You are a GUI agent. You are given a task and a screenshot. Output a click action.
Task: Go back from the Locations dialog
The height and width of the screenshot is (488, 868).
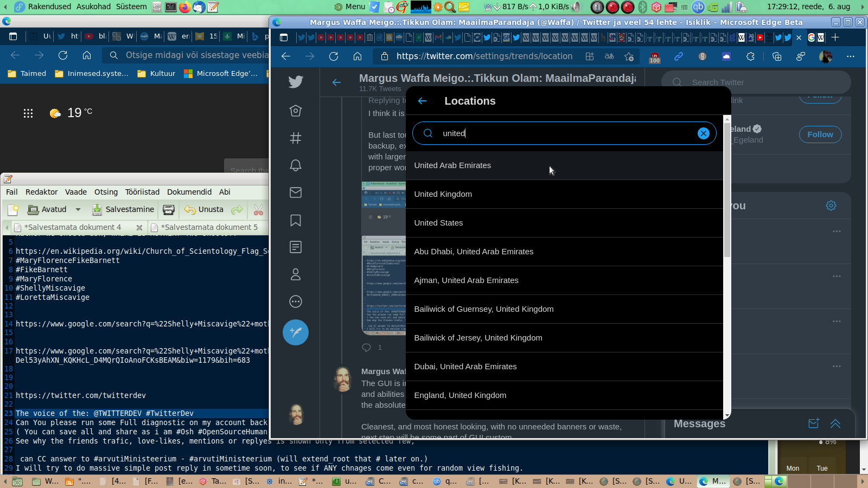[423, 101]
